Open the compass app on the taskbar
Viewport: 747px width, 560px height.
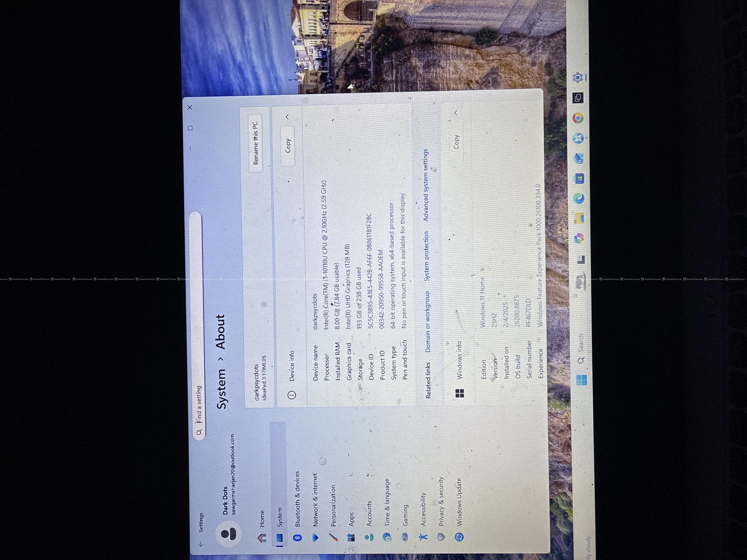[578, 138]
